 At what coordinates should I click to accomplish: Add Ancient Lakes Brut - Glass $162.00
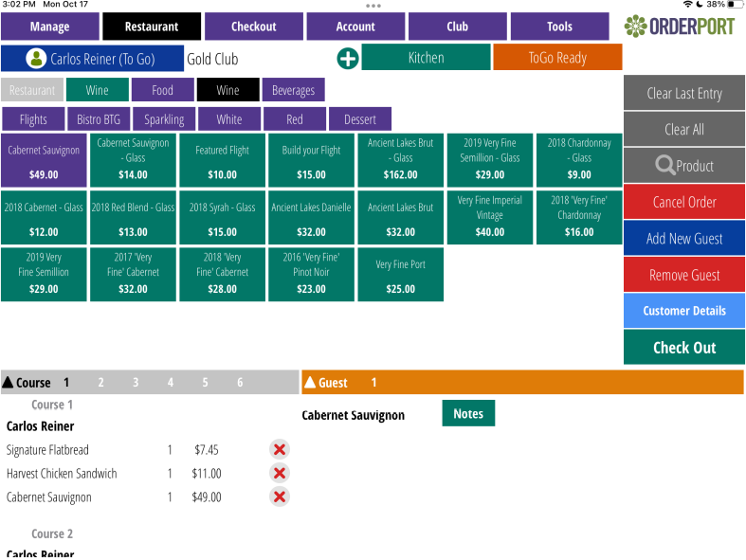(401, 160)
